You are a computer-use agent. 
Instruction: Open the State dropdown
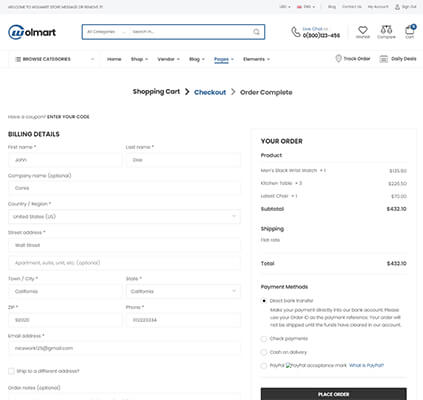click(183, 291)
